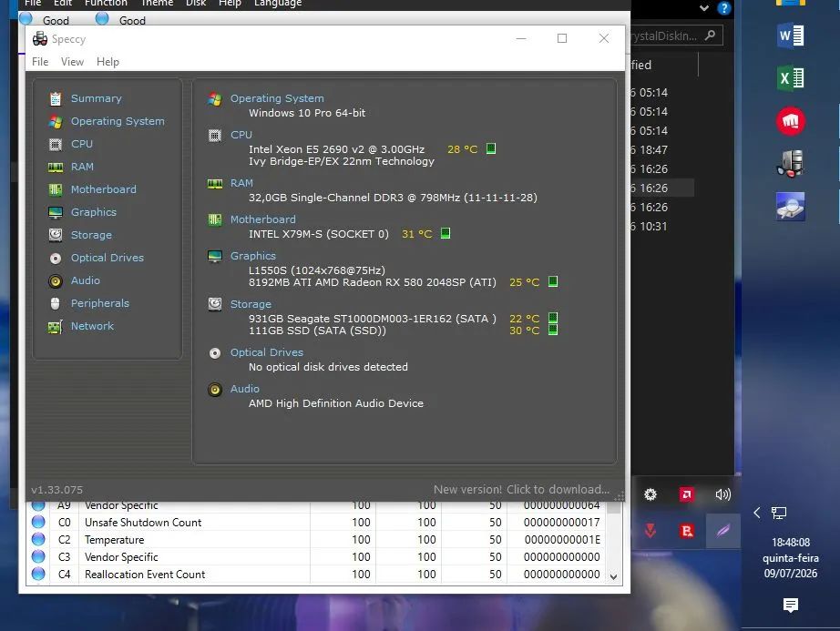This screenshot has width=840, height=631.
Task: Click the Graphics heading link in summary
Action: [253, 256]
